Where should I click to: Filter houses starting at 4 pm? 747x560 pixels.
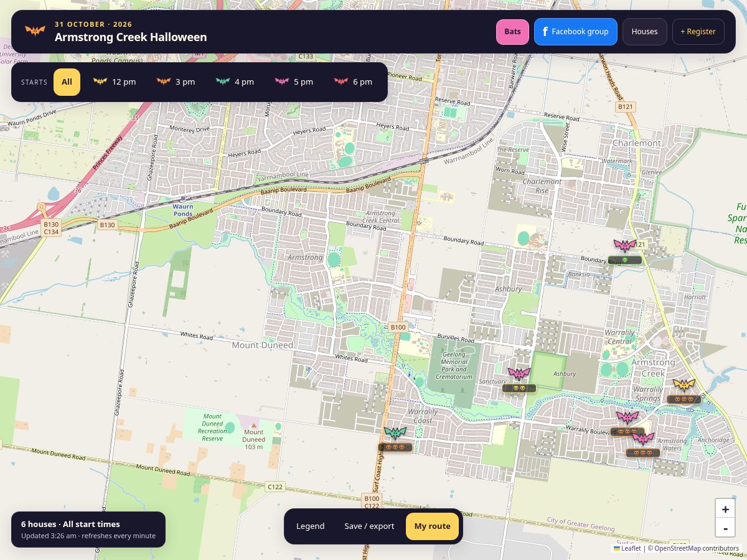point(235,82)
